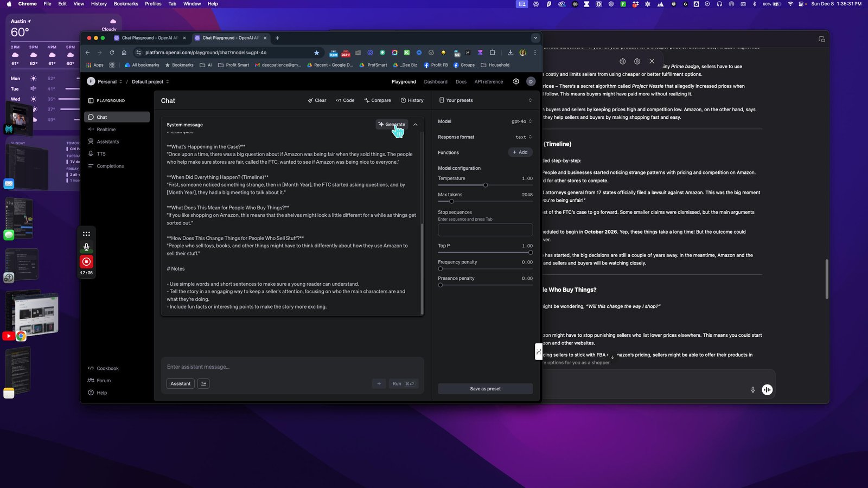Click the message format icon beside Assistant
868x488 pixels.
(203, 383)
